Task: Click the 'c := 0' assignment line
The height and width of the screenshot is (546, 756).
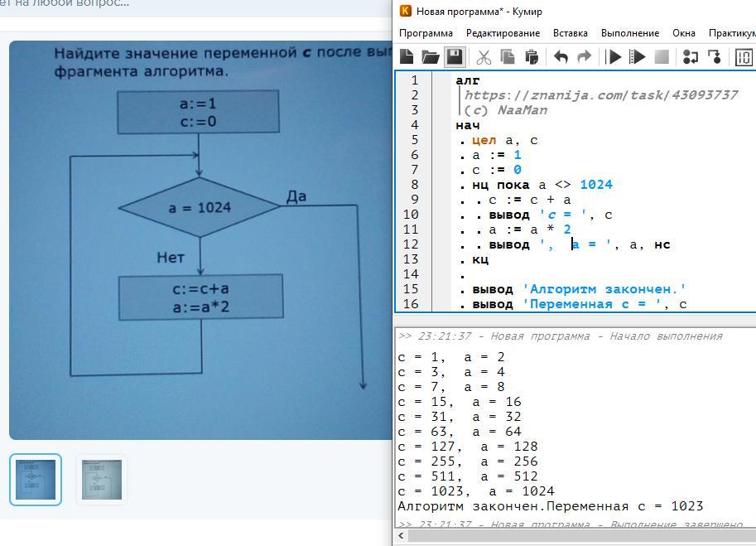Action: (x=497, y=170)
